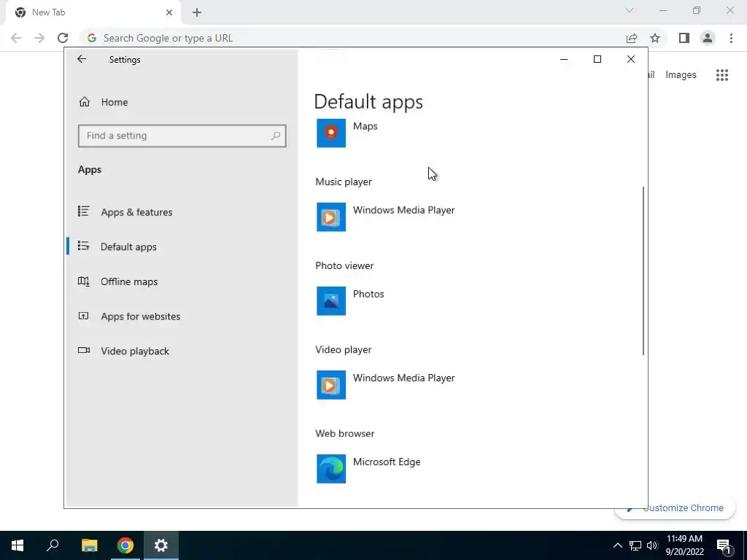Image resolution: width=747 pixels, height=560 pixels.
Task: Click the Default apps sidebar icon
Action: (x=83, y=246)
